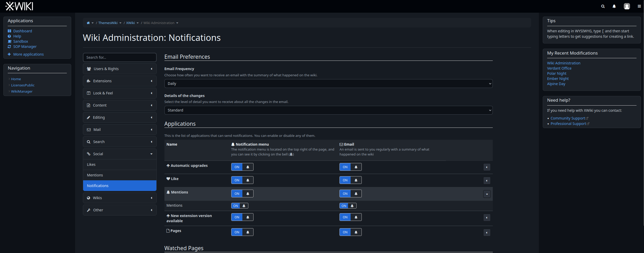
Task: Select Mentions in Social submenu
Action: click(x=120, y=175)
